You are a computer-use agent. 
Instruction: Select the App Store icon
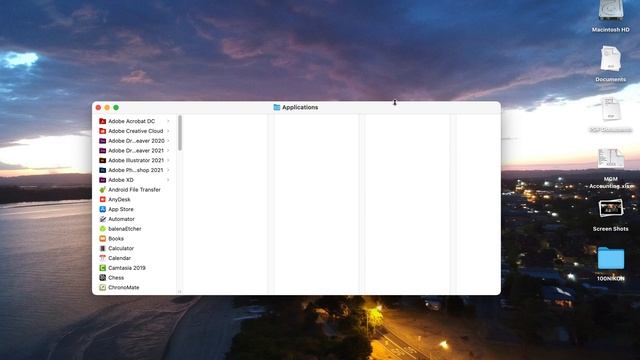(102, 209)
